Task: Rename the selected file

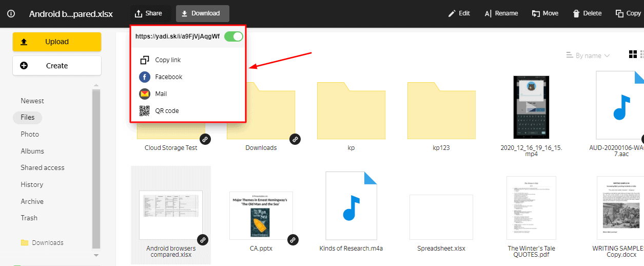Action: point(501,13)
